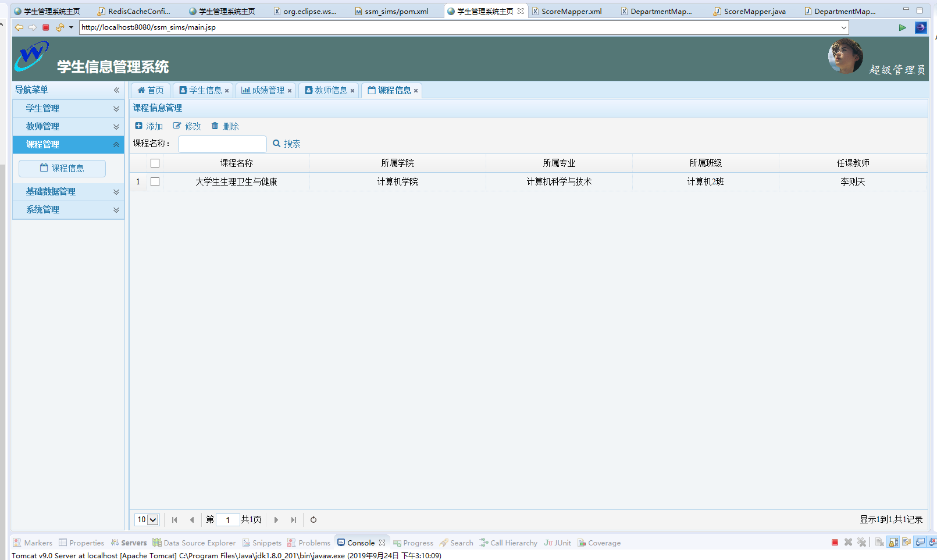Open 课程信息 via its calendar icon in sidebar
The height and width of the screenshot is (560, 937).
coord(44,168)
